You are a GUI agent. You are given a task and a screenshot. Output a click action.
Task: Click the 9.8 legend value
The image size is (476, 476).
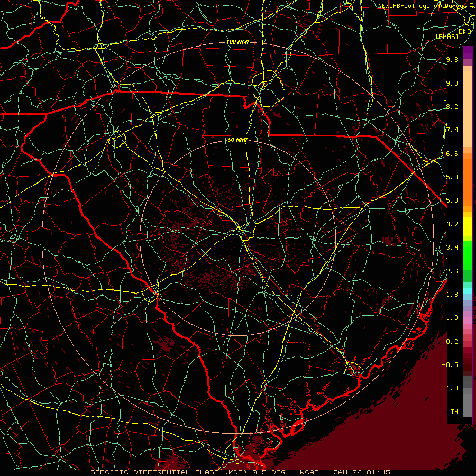click(452, 59)
